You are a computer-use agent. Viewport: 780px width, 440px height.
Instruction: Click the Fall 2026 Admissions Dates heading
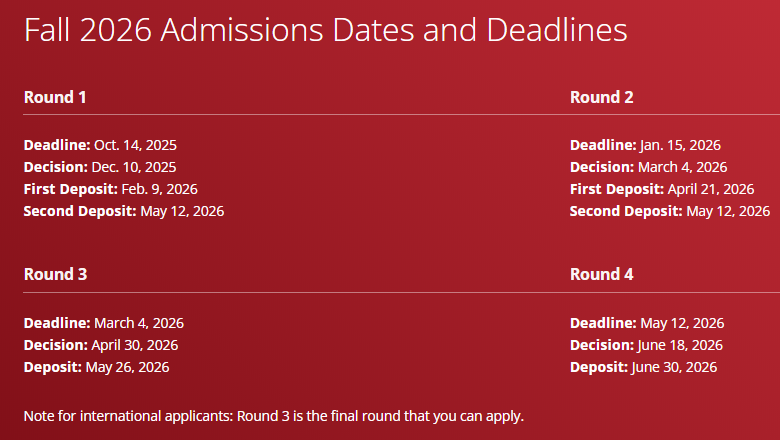325,30
